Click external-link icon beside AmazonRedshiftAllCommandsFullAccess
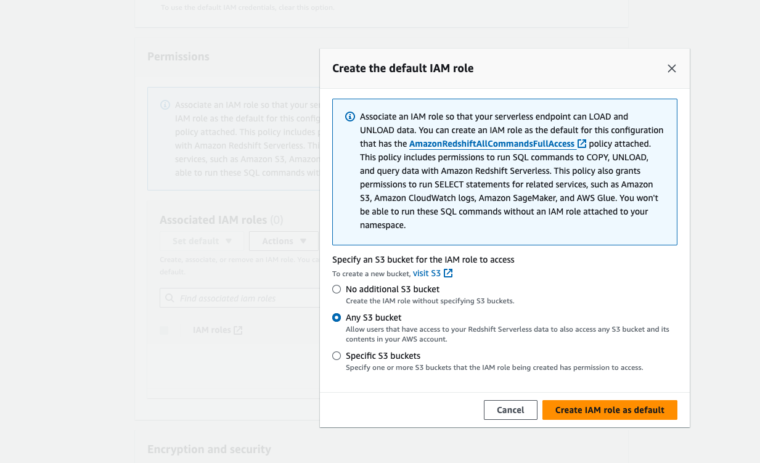Image resolution: width=760 pixels, height=463 pixels. tap(582, 144)
